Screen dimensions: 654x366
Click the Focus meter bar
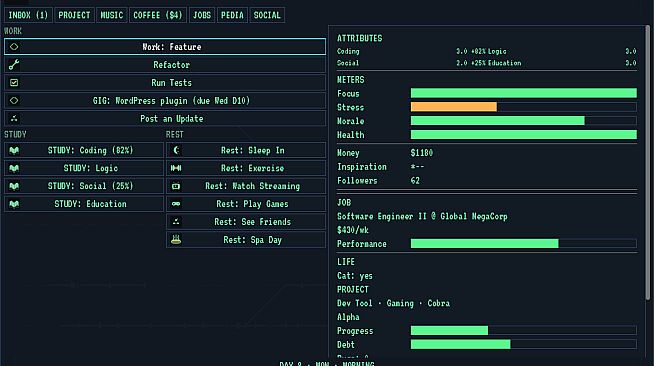pos(523,93)
